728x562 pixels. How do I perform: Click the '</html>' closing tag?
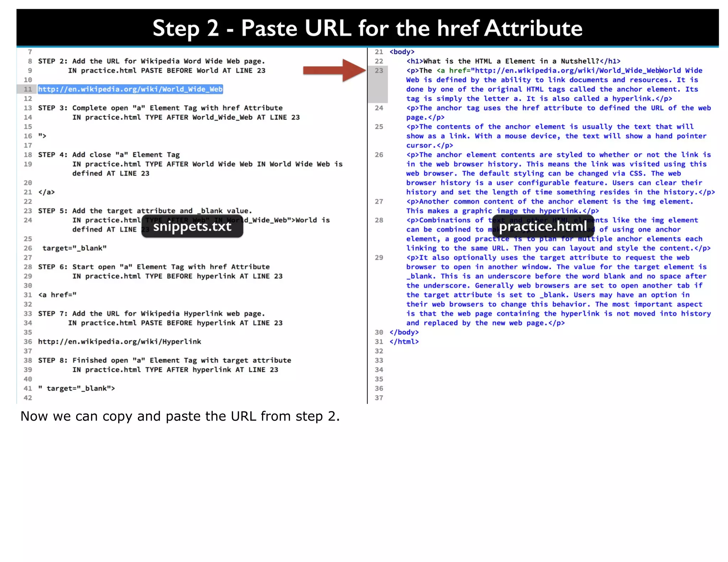[404, 341]
